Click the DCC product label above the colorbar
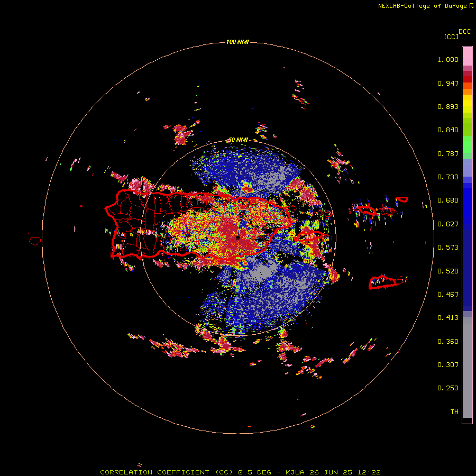The height and width of the screenshot is (476, 476). pyautogui.click(x=464, y=32)
